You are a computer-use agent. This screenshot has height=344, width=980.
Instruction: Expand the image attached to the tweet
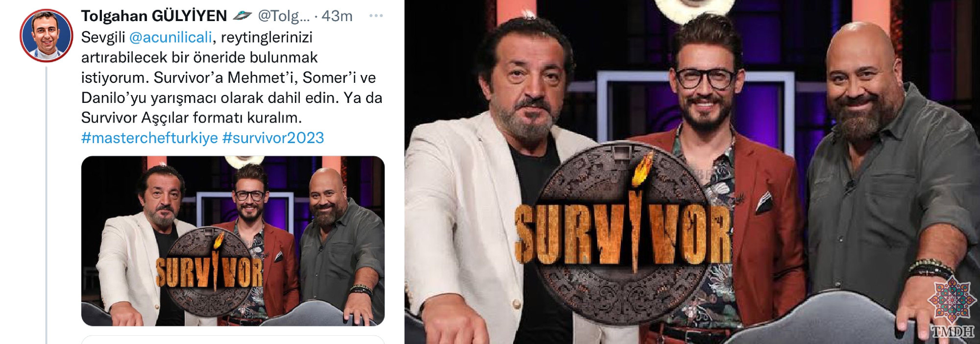(233, 241)
